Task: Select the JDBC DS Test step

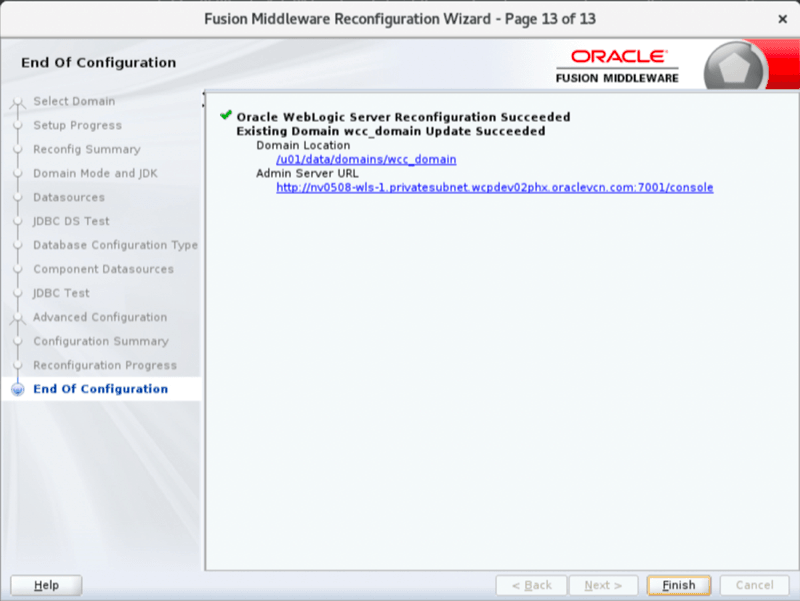Action: tap(71, 221)
